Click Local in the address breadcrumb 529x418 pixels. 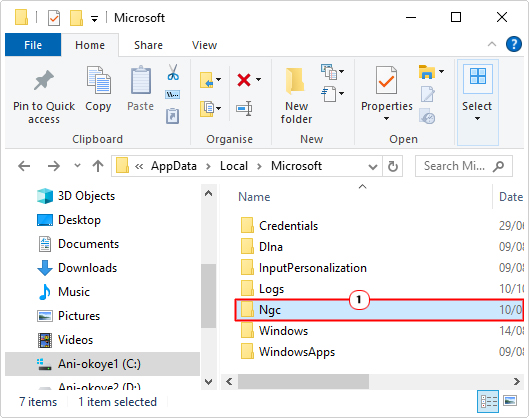click(234, 166)
